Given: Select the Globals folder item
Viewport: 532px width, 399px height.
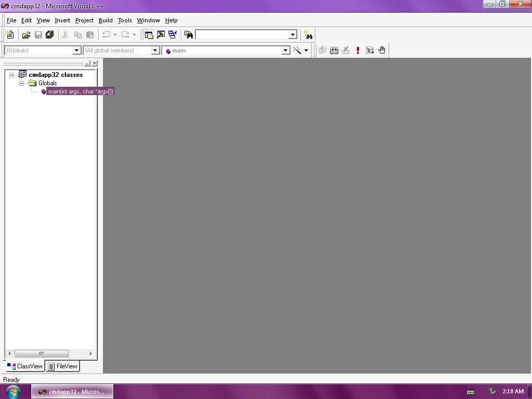Looking at the screenshot, I should point(47,83).
